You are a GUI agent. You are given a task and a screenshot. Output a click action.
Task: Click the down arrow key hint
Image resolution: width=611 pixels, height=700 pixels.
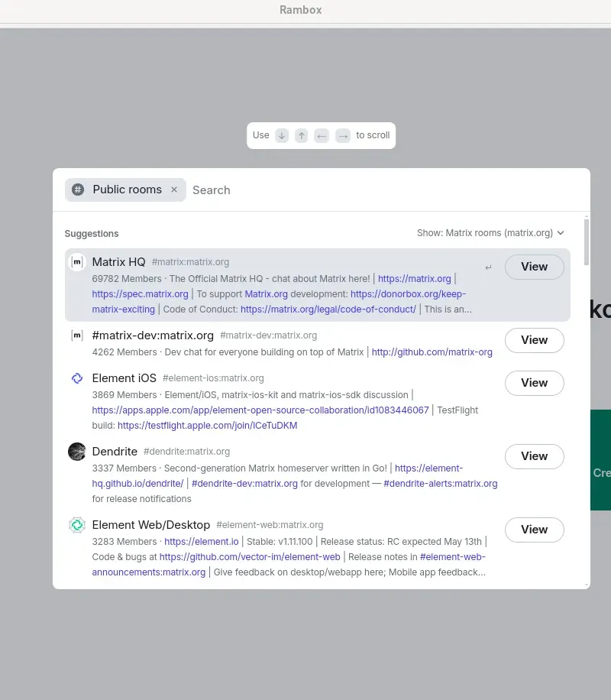coord(282,135)
